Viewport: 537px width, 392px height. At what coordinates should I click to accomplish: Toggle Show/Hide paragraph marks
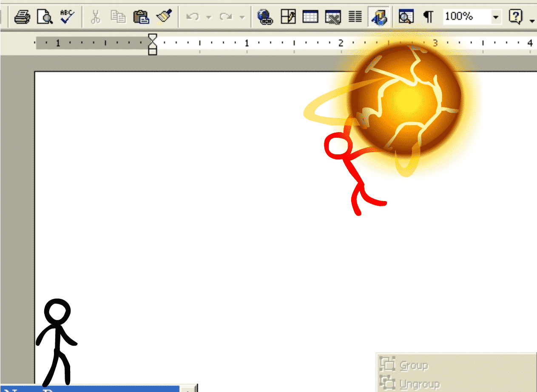pyautogui.click(x=428, y=17)
